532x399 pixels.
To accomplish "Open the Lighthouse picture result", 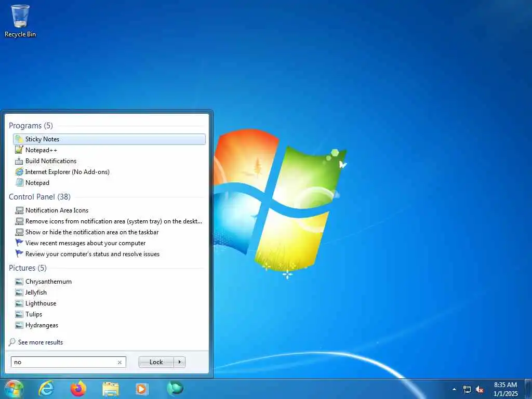I will [109, 303].
